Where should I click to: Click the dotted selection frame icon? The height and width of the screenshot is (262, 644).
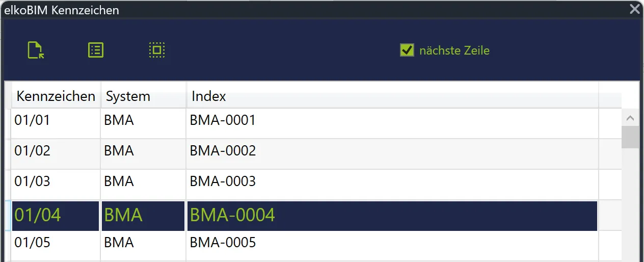tap(156, 50)
